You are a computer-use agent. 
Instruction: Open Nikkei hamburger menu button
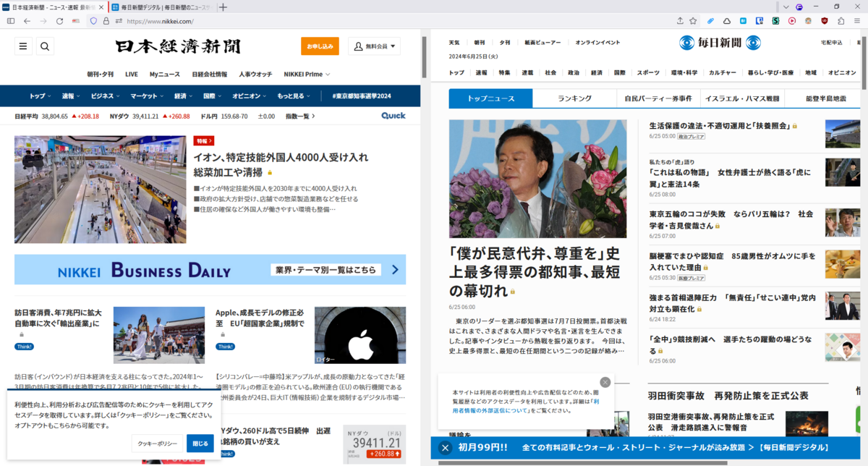[23, 46]
